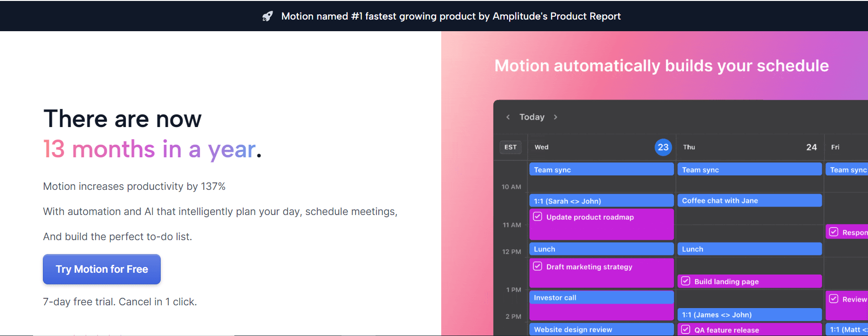Select date 24 in the Thu column
Screen dimensions: 868x336
click(811, 147)
